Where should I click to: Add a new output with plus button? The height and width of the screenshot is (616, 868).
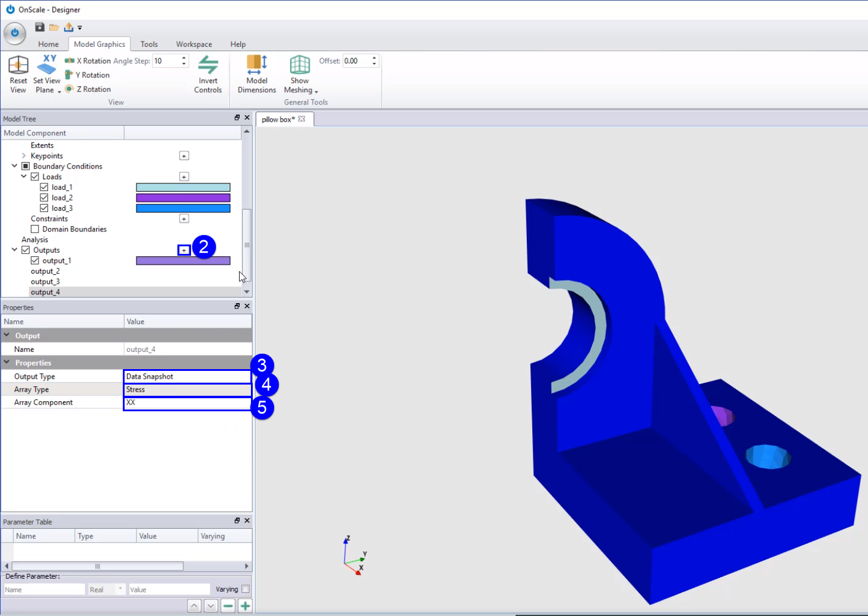[x=184, y=250]
